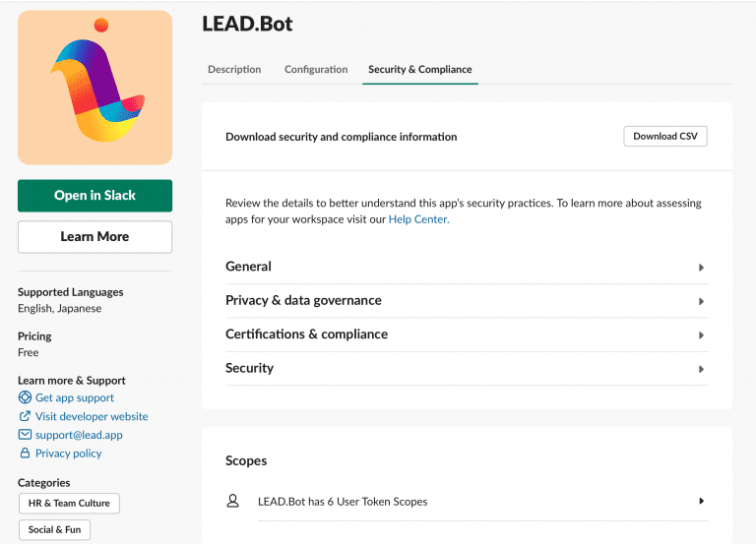Viewport: 756px width, 544px height.
Task: Click the LEAD.Bot app logo image
Action: pos(94,88)
